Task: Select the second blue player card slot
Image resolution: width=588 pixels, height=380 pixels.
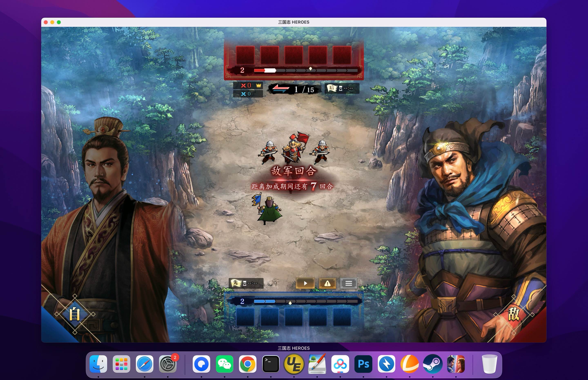Action: (x=269, y=317)
